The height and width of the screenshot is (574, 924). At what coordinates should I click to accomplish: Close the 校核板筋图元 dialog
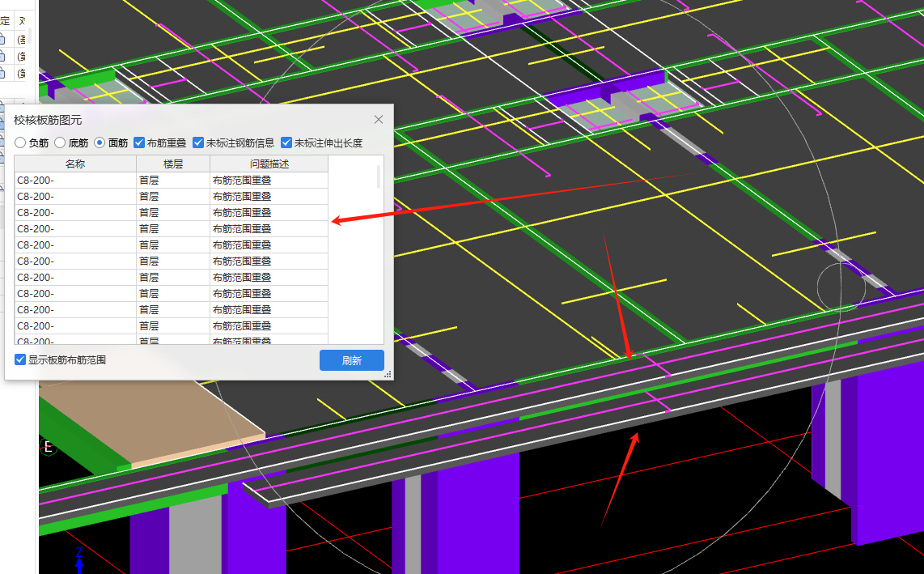[x=379, y=120]
